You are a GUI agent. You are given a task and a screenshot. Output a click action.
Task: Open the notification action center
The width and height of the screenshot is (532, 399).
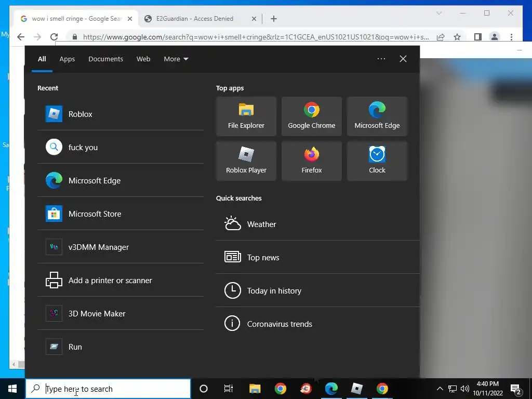(x=516, y=389)
